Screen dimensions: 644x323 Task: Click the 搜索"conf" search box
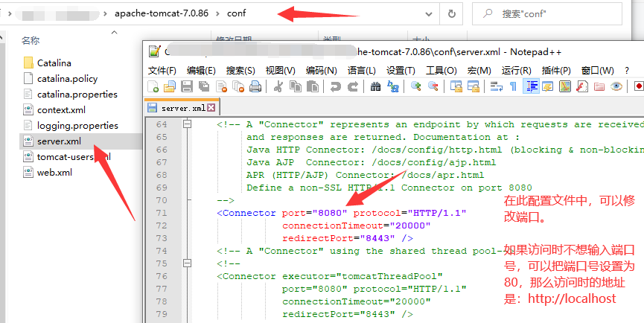pos(546,14)
